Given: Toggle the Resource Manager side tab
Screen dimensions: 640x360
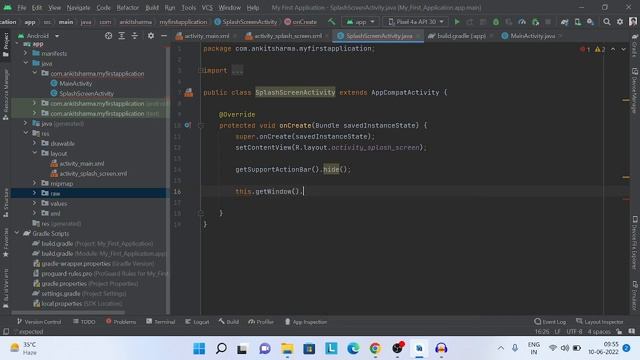Looking at the screenshot, I should tap(6, 94).
